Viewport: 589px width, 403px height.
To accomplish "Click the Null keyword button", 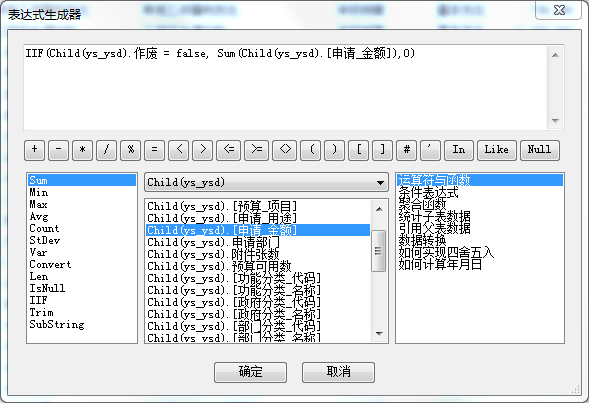I will click(539, 150).
